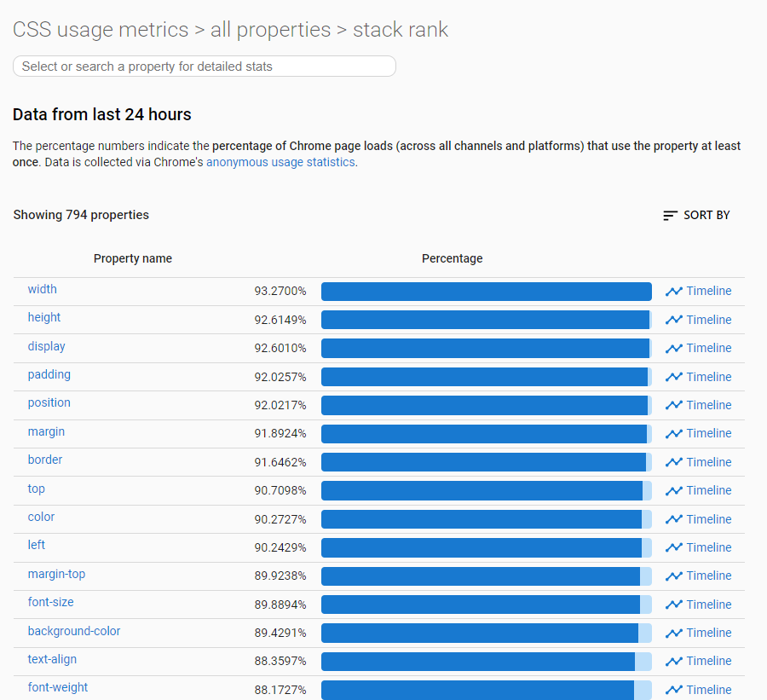The height and width of the screenshot is (700, 767).
Task: Select the padding property link
Action: [x=49, y=375]
